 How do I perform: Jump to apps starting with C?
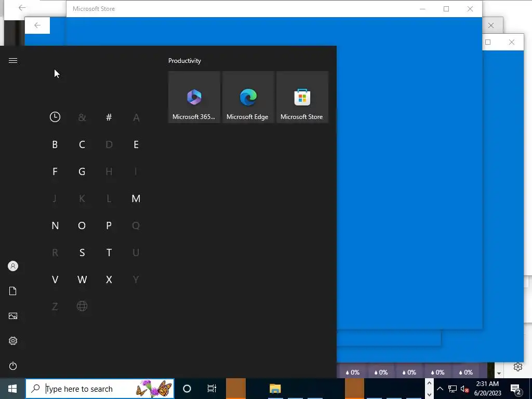[x=82, y=144]
